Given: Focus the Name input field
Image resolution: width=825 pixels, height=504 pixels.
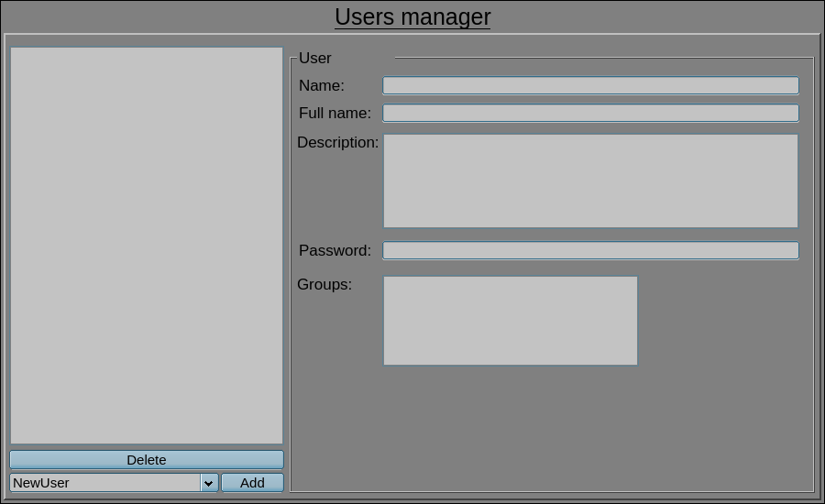Looking at the screenshot, I should 590,85.
